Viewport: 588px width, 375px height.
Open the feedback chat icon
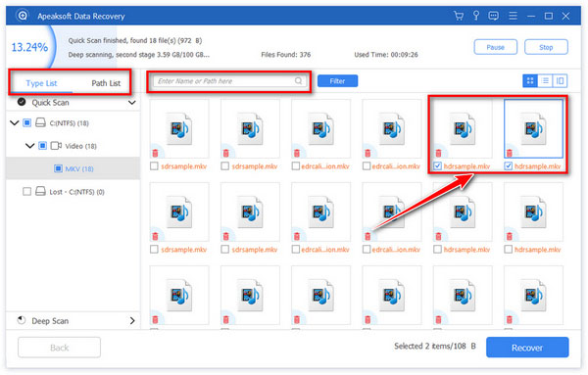click(x=494, y=16)
